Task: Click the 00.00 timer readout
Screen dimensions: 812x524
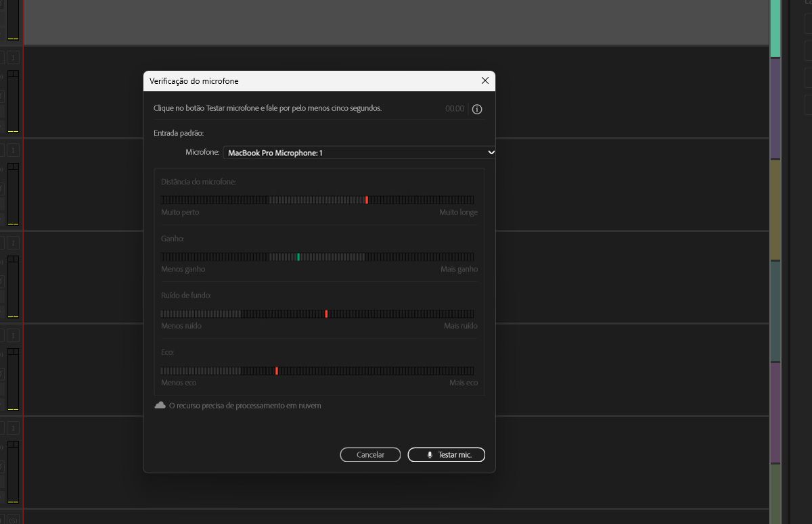Action: 455,109
